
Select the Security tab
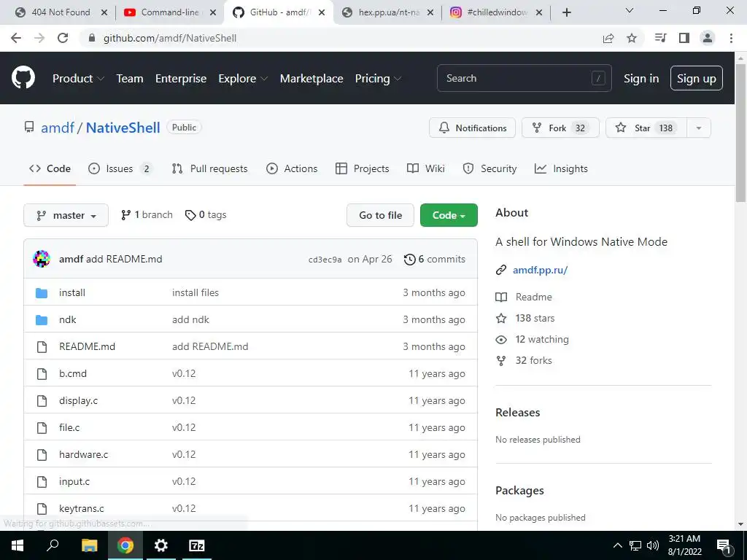pyautogui.click(x=489, y=168)
